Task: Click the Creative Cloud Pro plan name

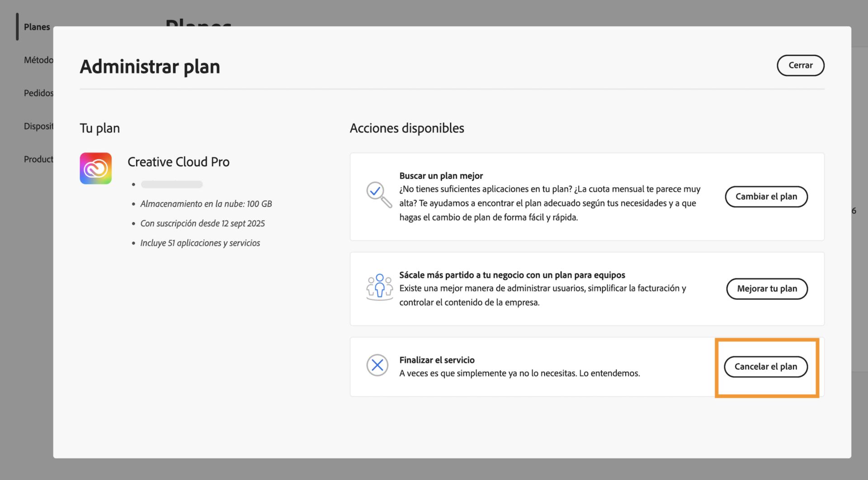Action: click(x=178, y=162)
